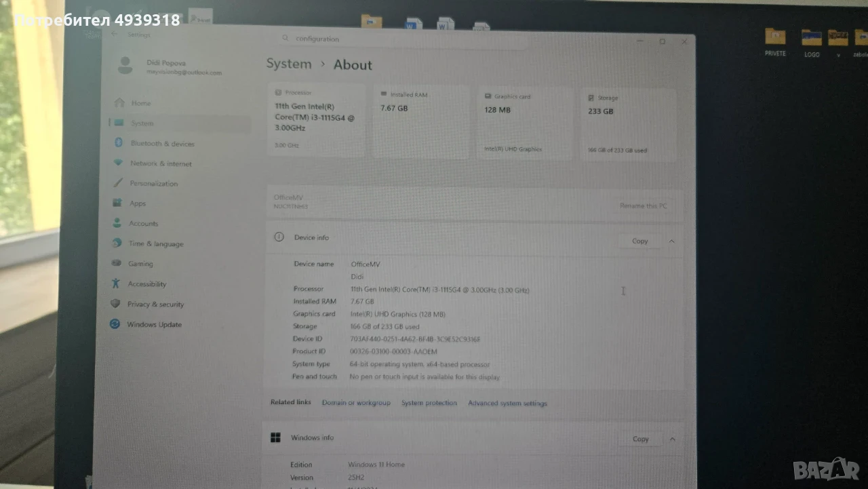Click the settings search field
Viewport: 868px width, 489px height.
(403, 39)
